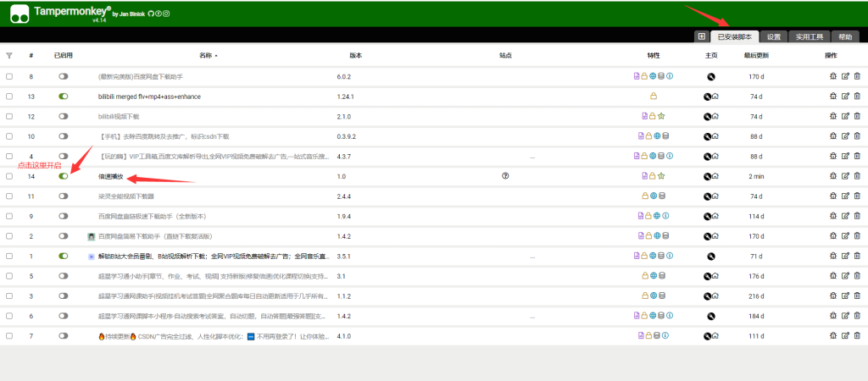Open Tampermonkey GitHub icon in header
The image size is (868, 381).
151,14
